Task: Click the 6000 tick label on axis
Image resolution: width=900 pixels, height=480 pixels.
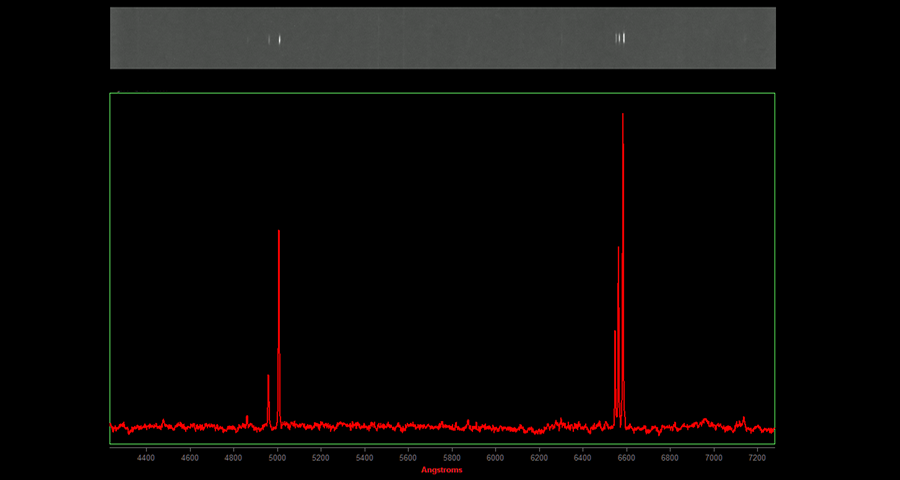Action: click(x=495, y=458)
